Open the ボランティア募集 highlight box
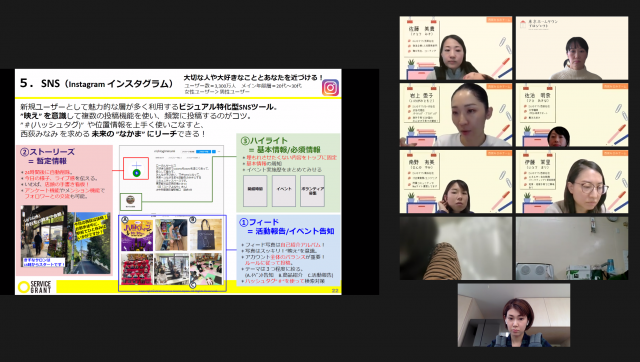The height and width of the screenshot is (362, 640). [x=313, y=190]
